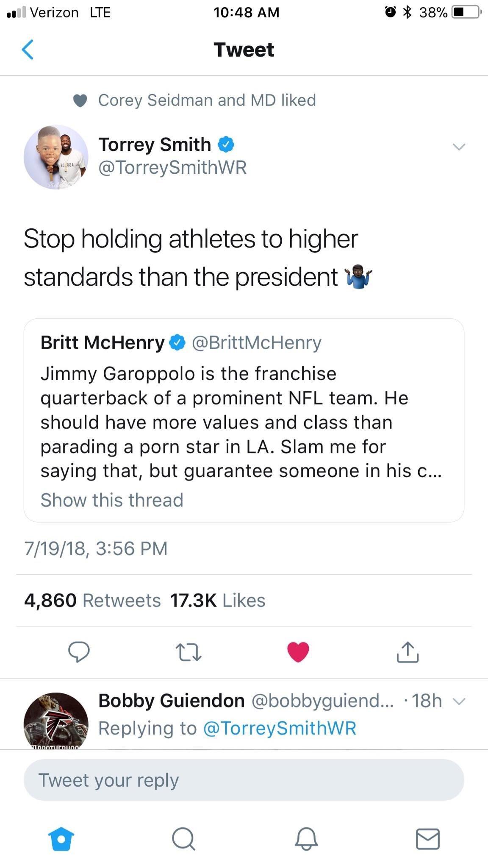488x868 pixels.
Task: Expand Bobby Guiendon reply options chevron
Action: 459,701
